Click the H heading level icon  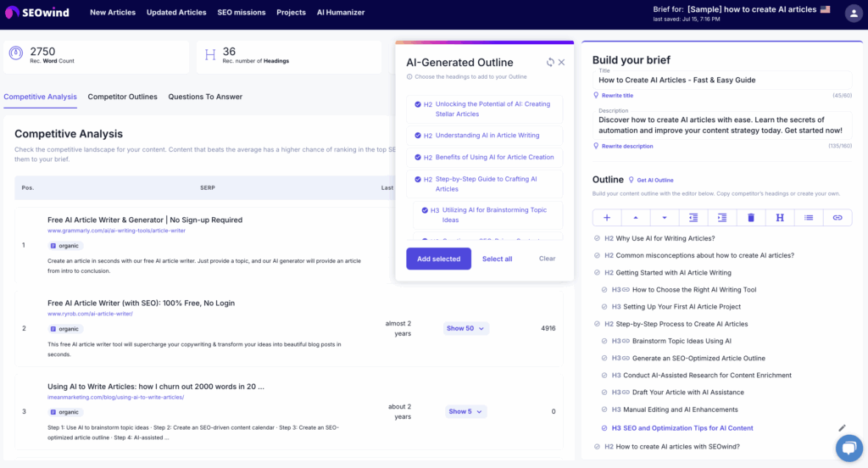click(x=780, y=218)
